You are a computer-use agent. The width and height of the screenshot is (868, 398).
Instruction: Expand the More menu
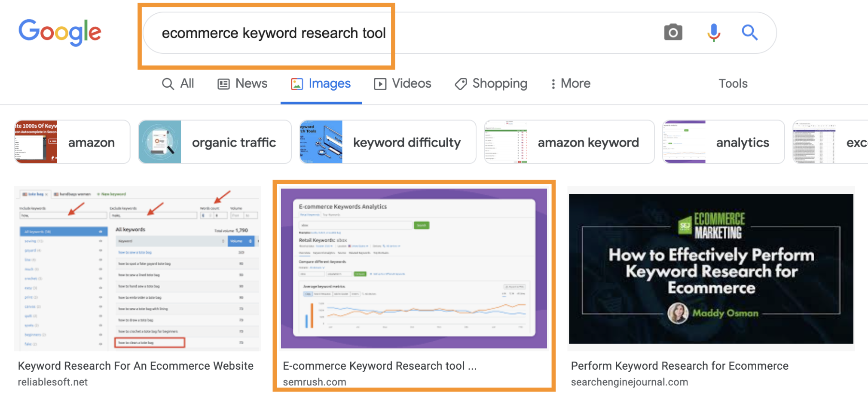pyautogui.click(x=571, y=83)
